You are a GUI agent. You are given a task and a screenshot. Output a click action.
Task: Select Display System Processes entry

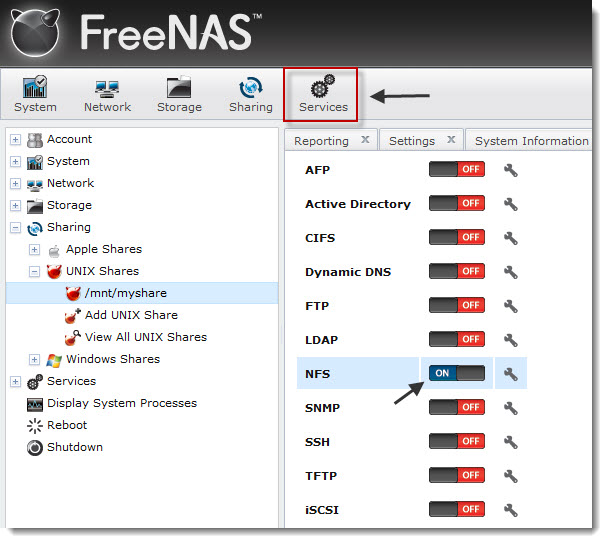pyautogui.click(x=122, y=404)
